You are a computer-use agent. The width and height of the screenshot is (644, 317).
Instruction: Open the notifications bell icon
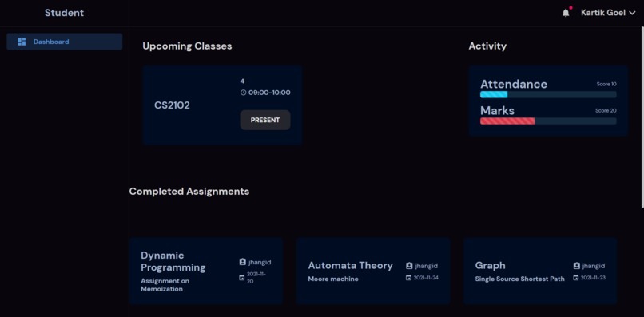tap(566, 13)
